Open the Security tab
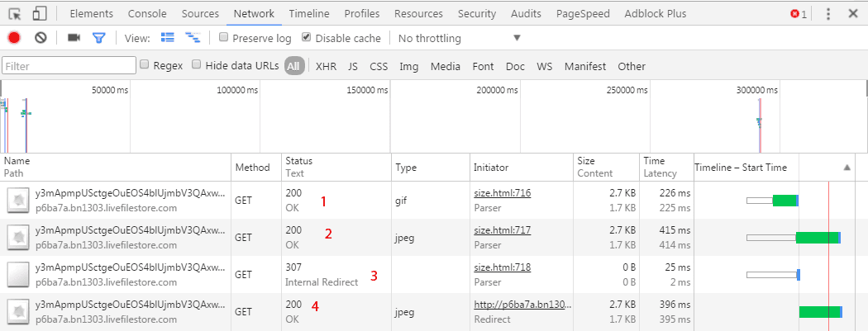Viewport: 868px width, 331px height. coord(476,14)
